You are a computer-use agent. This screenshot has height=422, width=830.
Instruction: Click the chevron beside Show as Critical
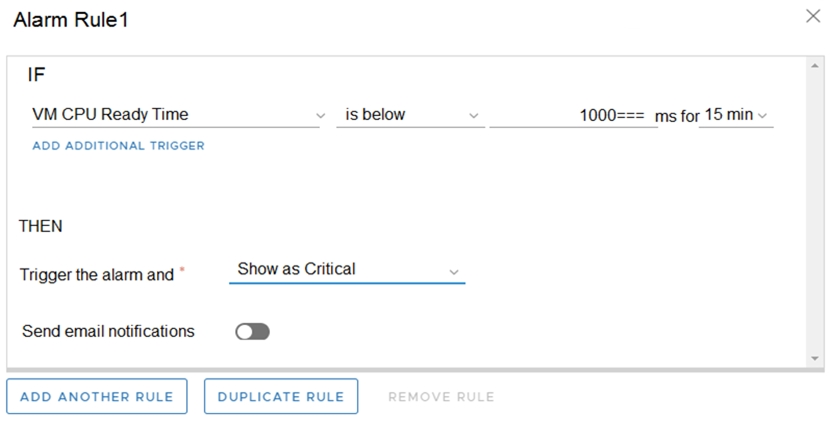point(454,272)
